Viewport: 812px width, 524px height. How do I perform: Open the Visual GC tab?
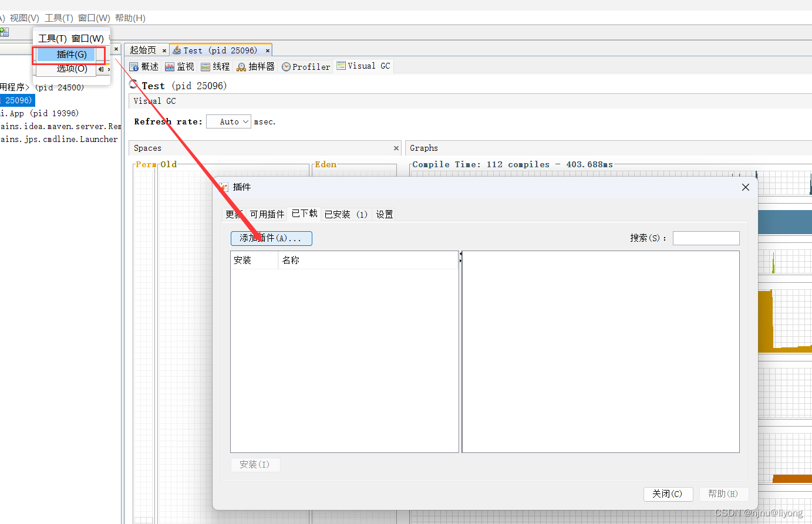[x=363, y=66]
